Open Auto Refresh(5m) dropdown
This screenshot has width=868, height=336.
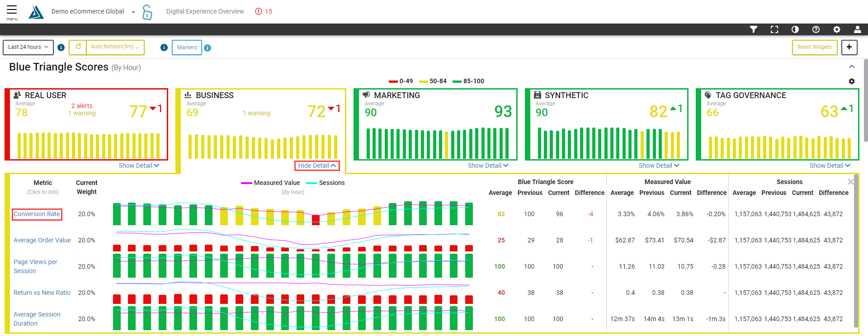(115, 47)
